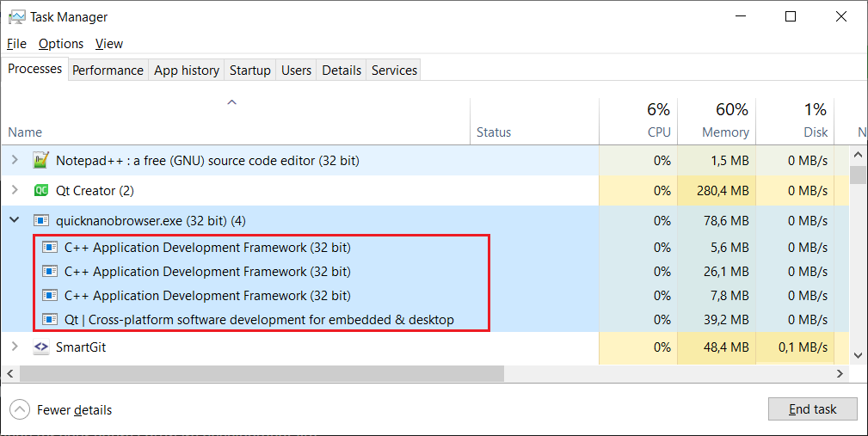This screenshot has height=436, width=868.
Task: Collapse the quicknanobrowser.exe process group
Action: (x=15, y=221)
